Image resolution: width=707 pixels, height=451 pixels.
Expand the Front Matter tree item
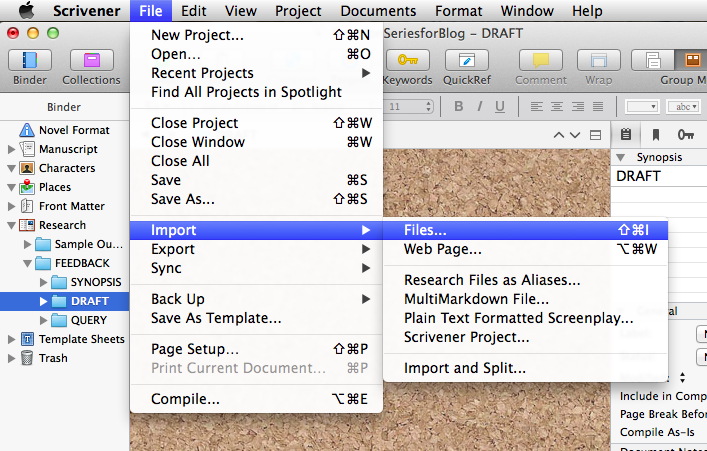(x=12, y=206)
